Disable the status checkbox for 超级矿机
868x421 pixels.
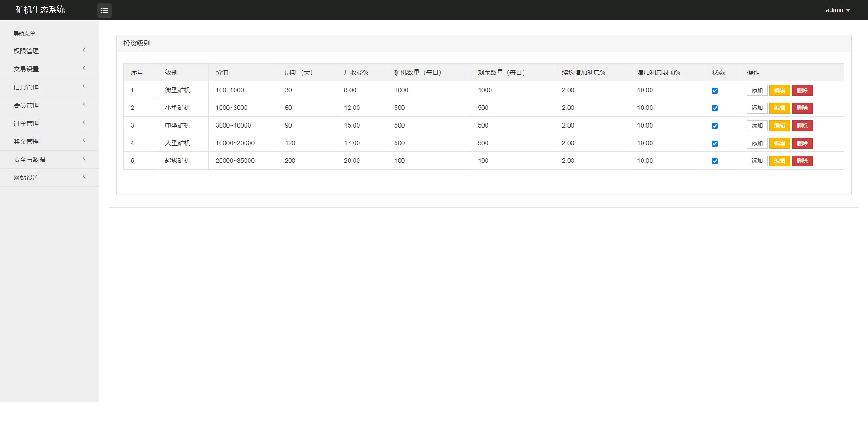715,161
